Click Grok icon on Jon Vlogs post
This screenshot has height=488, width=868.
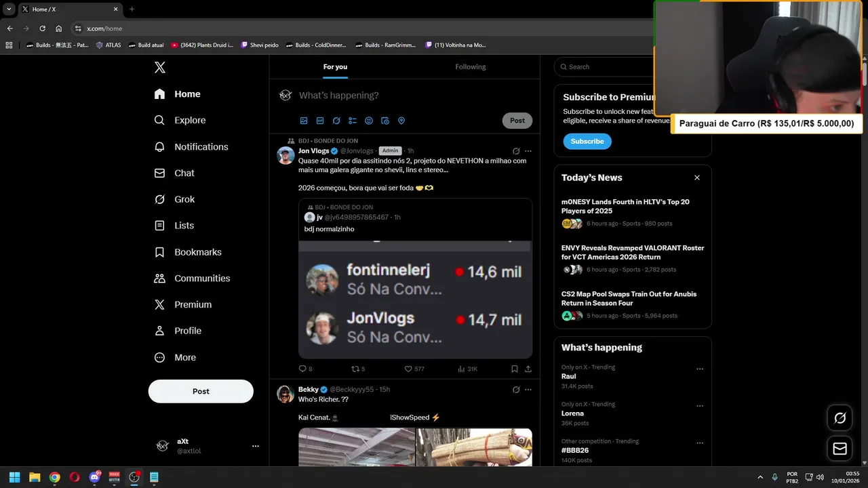coord(516,151)
